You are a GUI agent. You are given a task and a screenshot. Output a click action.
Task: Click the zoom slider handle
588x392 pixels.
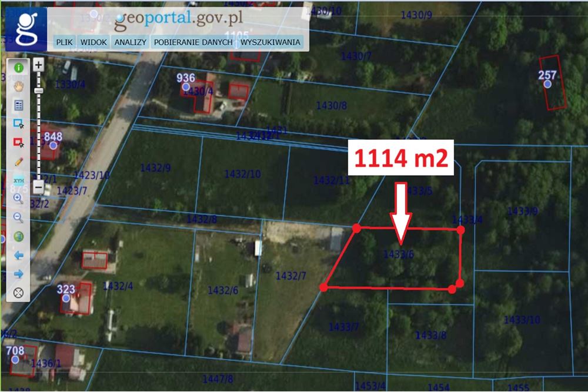tap(39, 91)
